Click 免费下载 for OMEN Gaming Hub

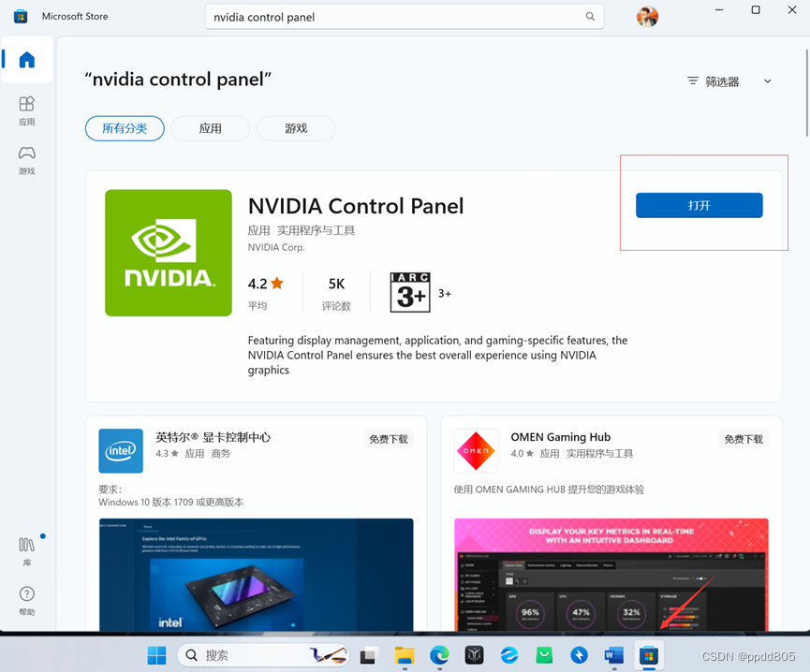[744, 439]
